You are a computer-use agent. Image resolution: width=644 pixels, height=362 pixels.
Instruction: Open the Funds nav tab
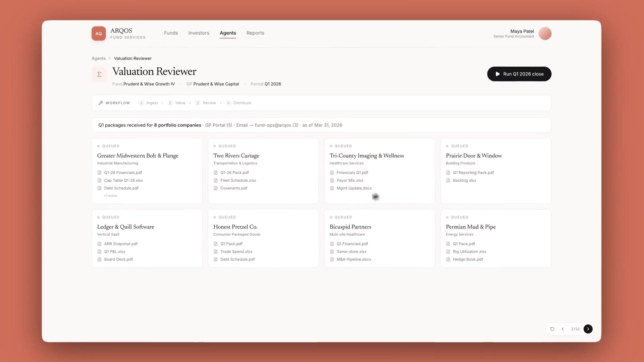pyautogui.click(x=171, y=33)
